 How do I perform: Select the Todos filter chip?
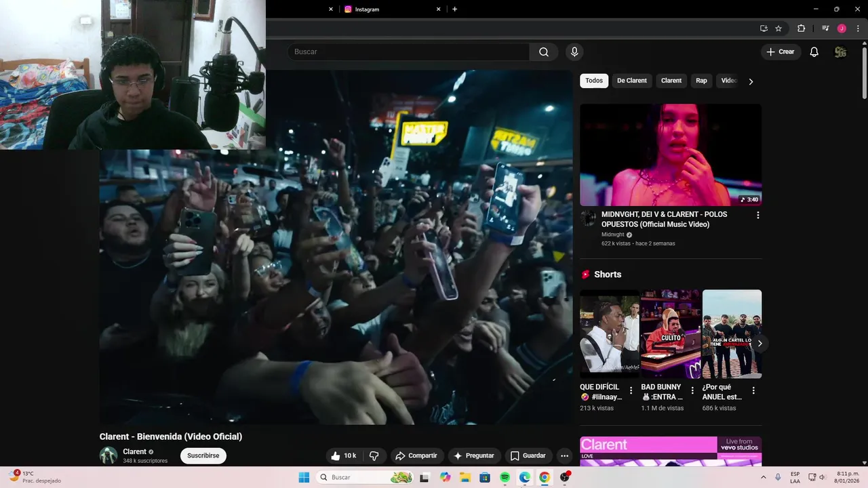pyautogui.click(x=594, y=81)
